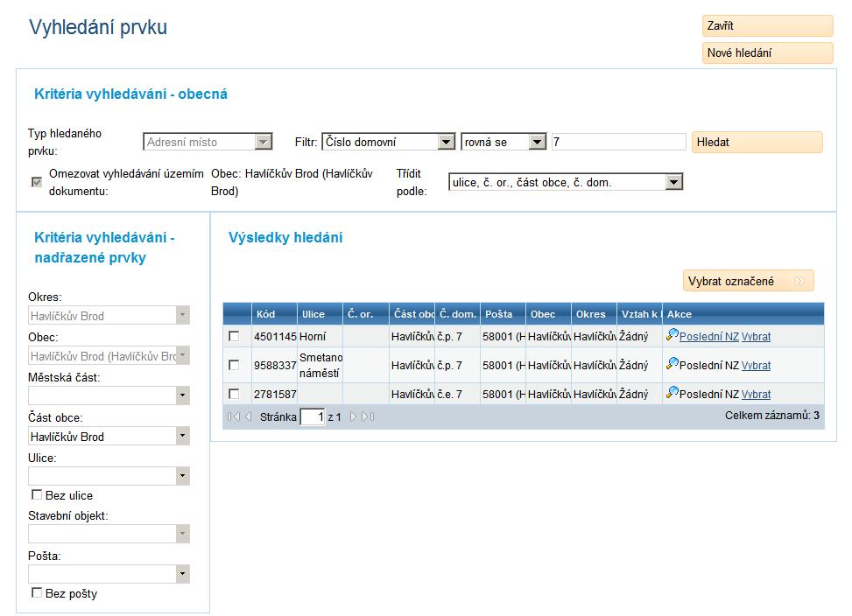Sort by Pošta column header

point(503,314)
